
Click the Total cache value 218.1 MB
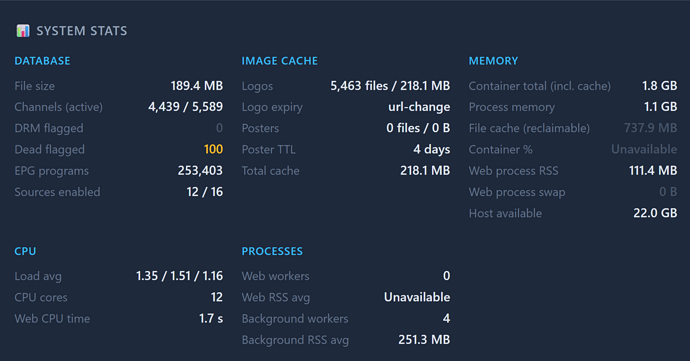(425, 170)
